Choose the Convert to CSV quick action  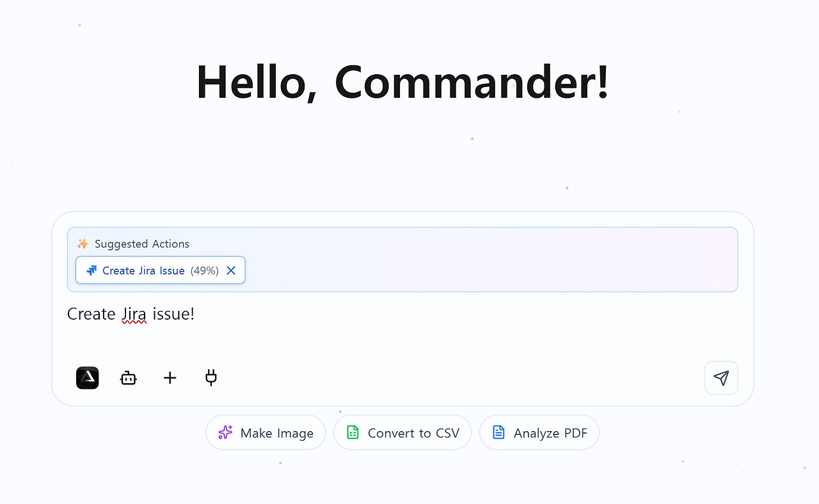point(402,433)
